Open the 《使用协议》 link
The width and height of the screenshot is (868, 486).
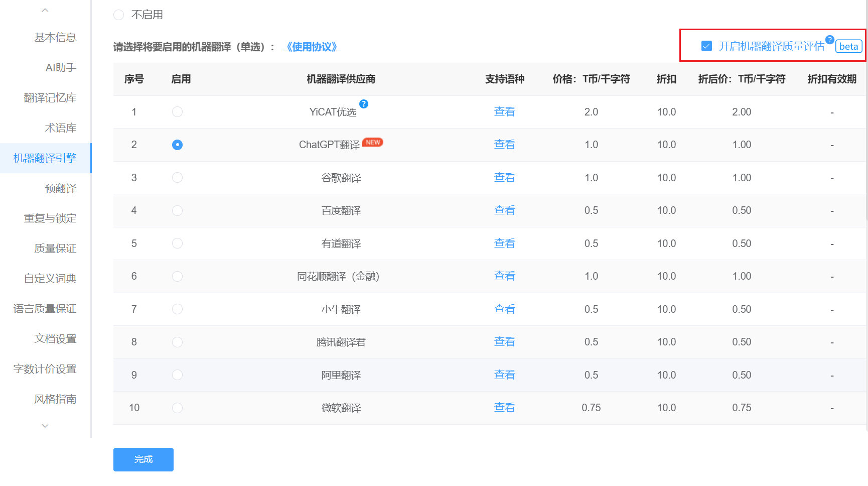[312, 47]
